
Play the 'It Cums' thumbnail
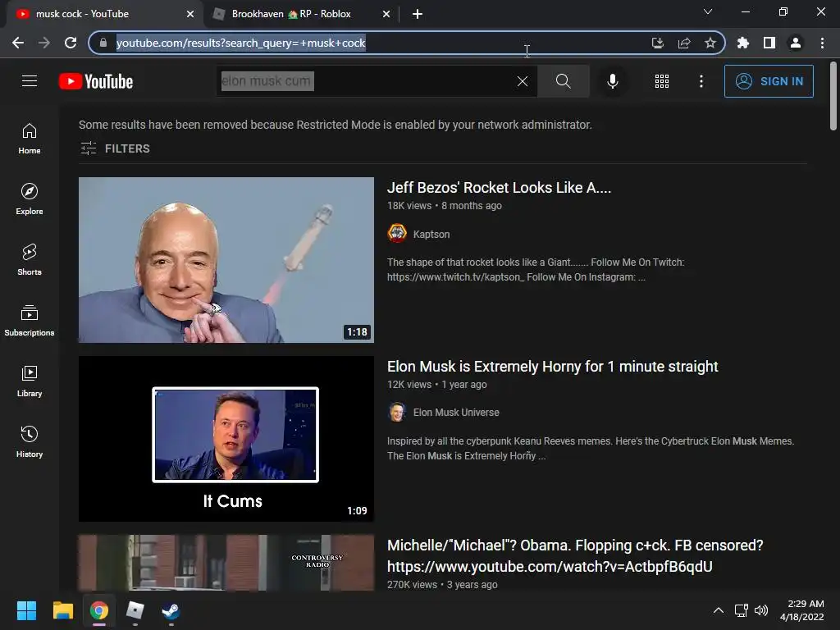pos(226,439)
